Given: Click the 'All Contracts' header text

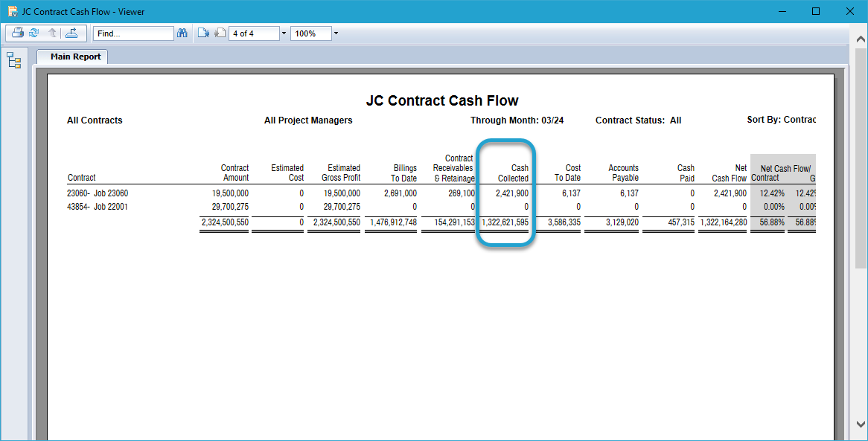Looking at the screenshot, I should (x=95, y=120).
